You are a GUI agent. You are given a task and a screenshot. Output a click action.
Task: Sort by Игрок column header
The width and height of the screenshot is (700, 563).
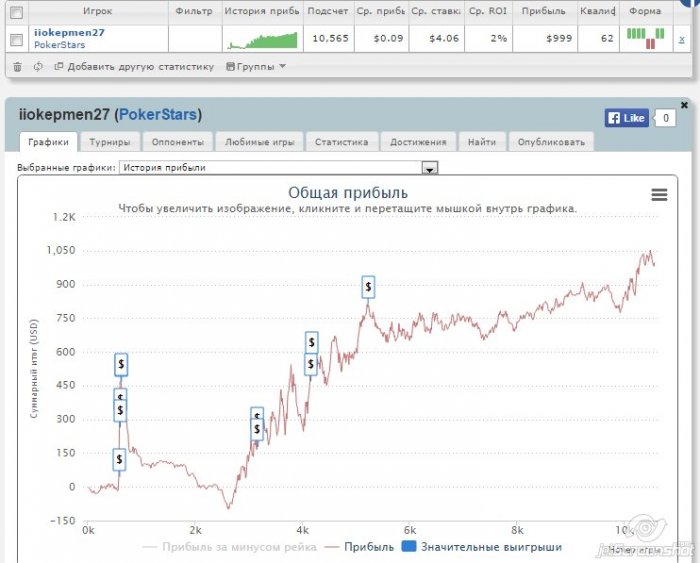(x=98, y=11)
